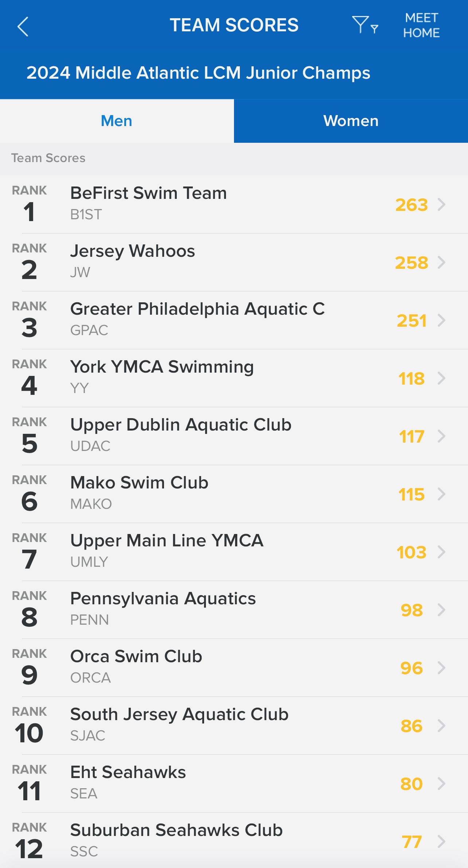View Suburban Seahawks Club score 77
The width and height of the screenshot is (468, 868).
412,842
